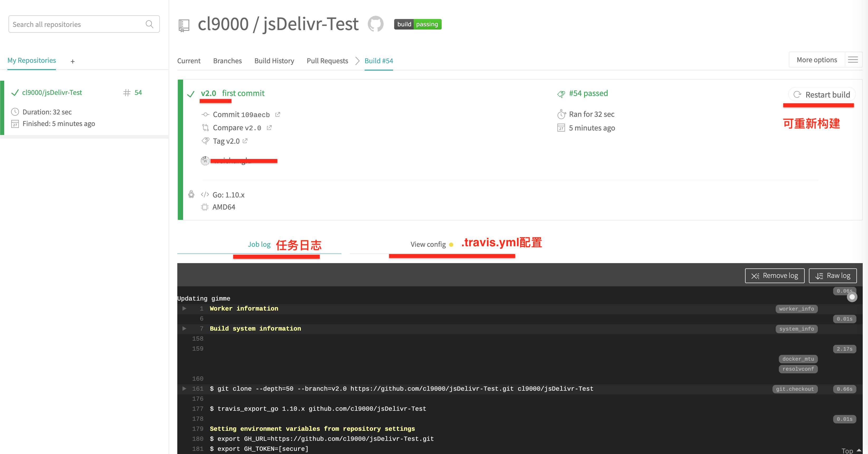Click the Remove log button

tap(775, 276)
